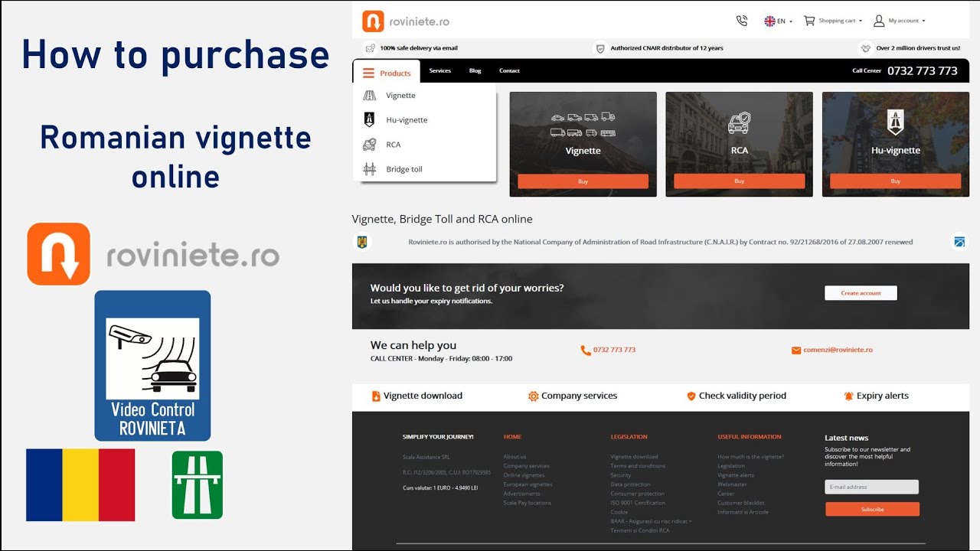Select the RCA icon in the Products menu
This screenshot has height=551, width=980.
click(370, 144)
